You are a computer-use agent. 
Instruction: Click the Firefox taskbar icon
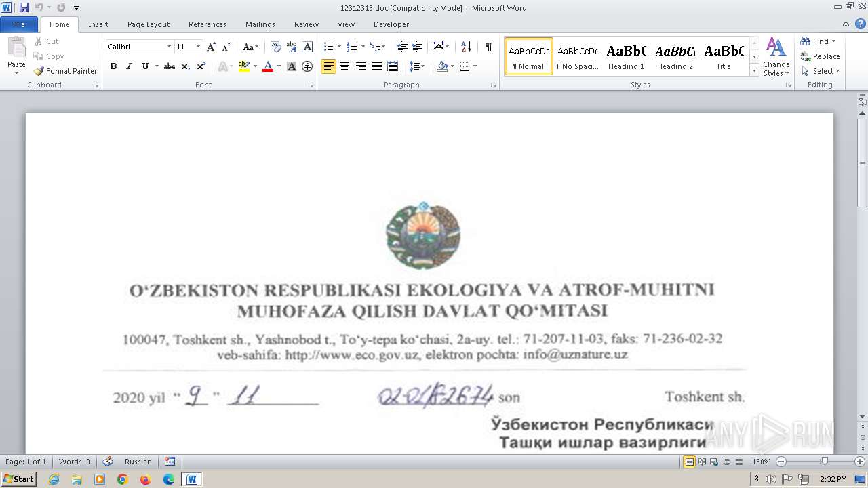coord(145,479)
